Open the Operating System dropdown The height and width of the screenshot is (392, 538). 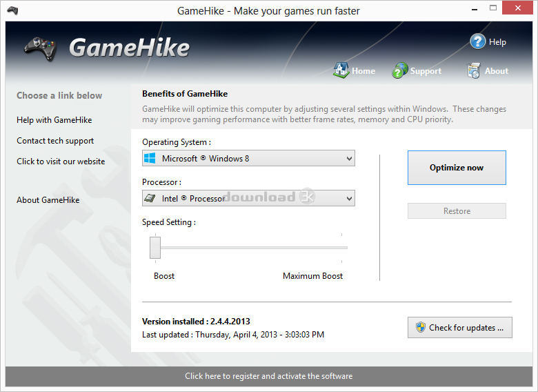(x=348, y=159)
